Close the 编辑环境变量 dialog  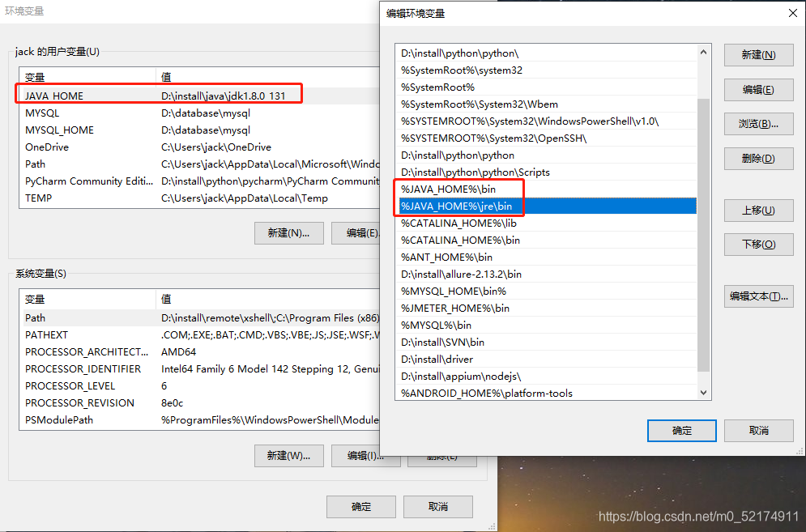(793, 14)
